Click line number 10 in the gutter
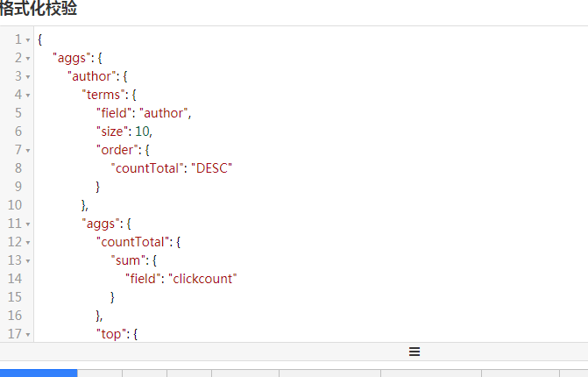 pyautogui.click(x=15, y=205)
